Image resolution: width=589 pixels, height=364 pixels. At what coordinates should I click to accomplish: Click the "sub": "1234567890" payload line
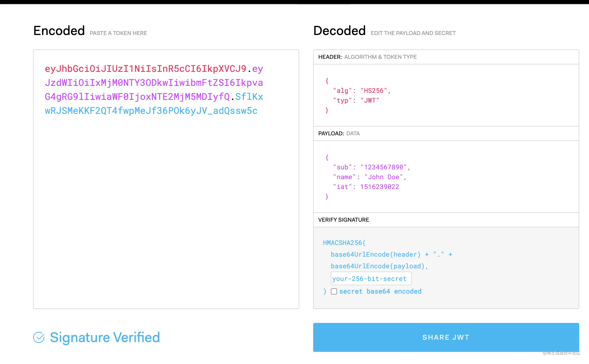[372, 167]
